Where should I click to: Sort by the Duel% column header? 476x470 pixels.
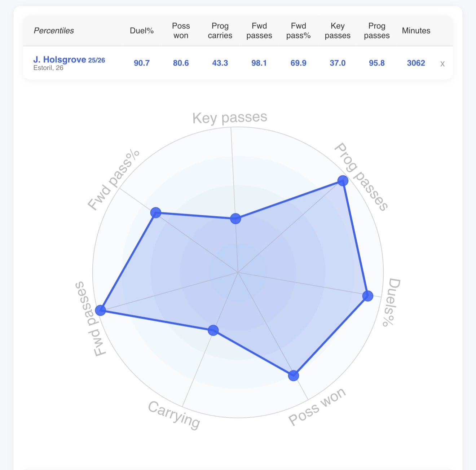point(142,31)
